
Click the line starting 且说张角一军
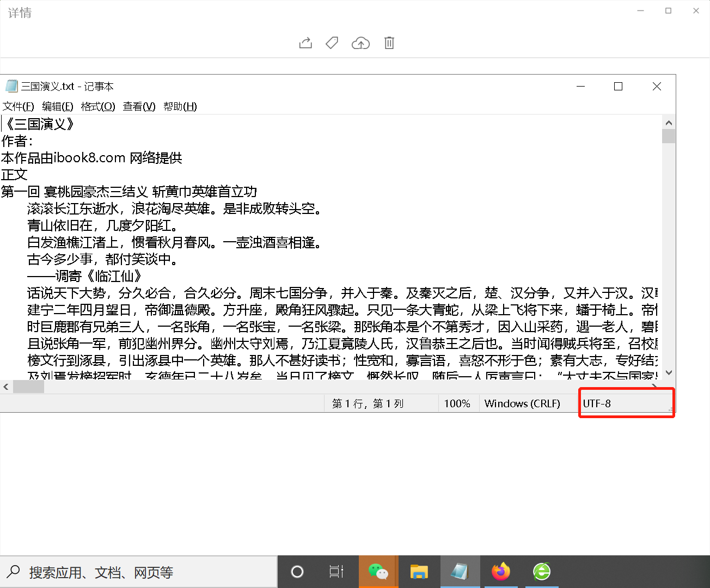click(x=342, y=344)
